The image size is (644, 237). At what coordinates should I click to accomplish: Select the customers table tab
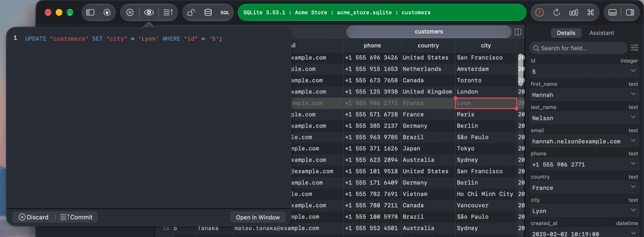pos(429,32)
